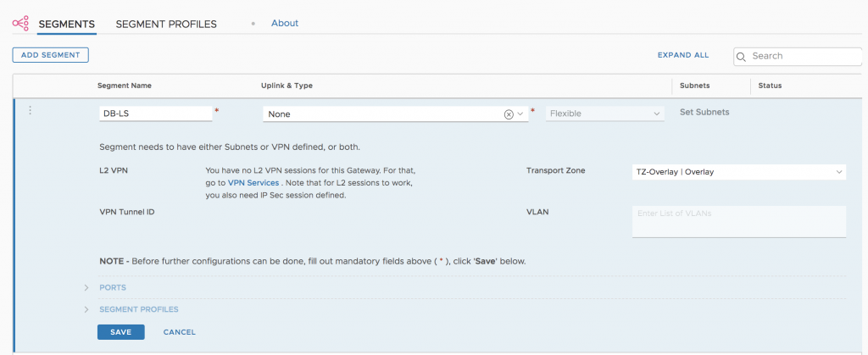Follow the VPN Services link
This screenshot has width=868, height=355.
pyautogui.click(x=253, y=182)
